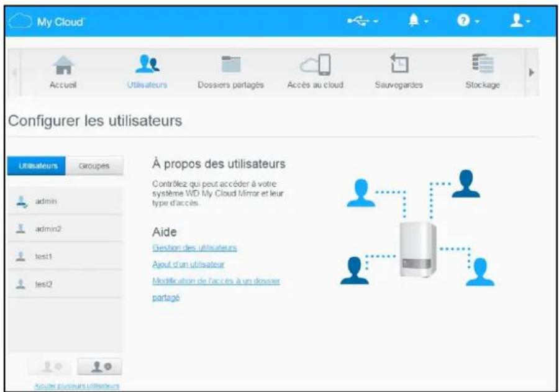Click the Dossiers partagés label
This screenshot has width=559, height=392.
click(x=230, y=85)
